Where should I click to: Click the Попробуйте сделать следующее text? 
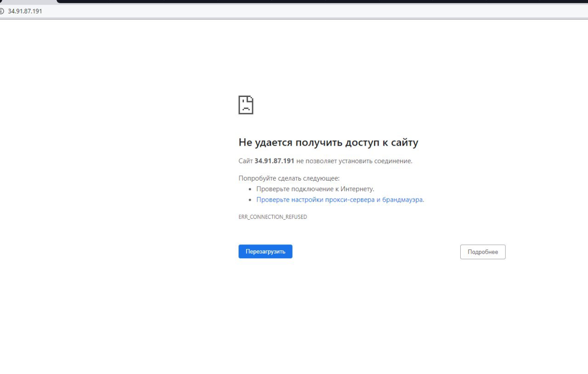coord(289,178)
